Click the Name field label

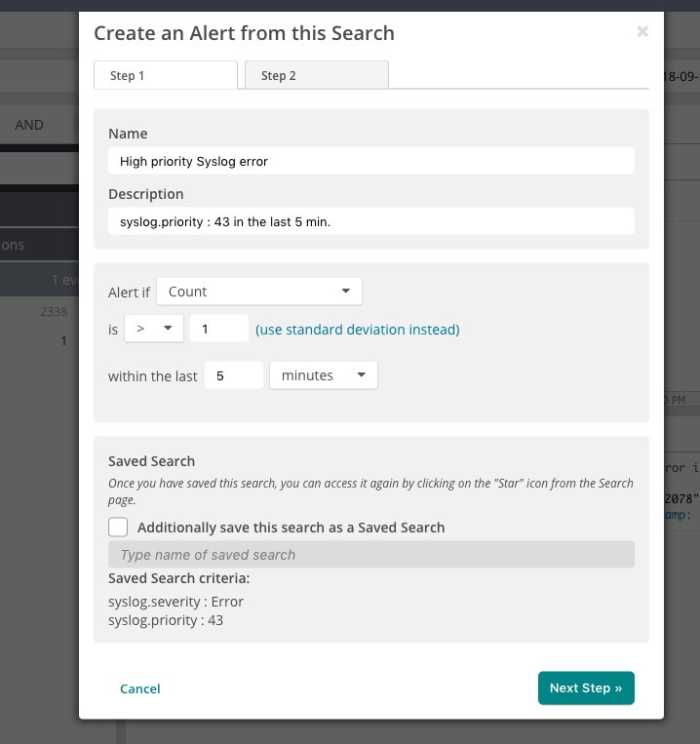[x=128, y=134]
